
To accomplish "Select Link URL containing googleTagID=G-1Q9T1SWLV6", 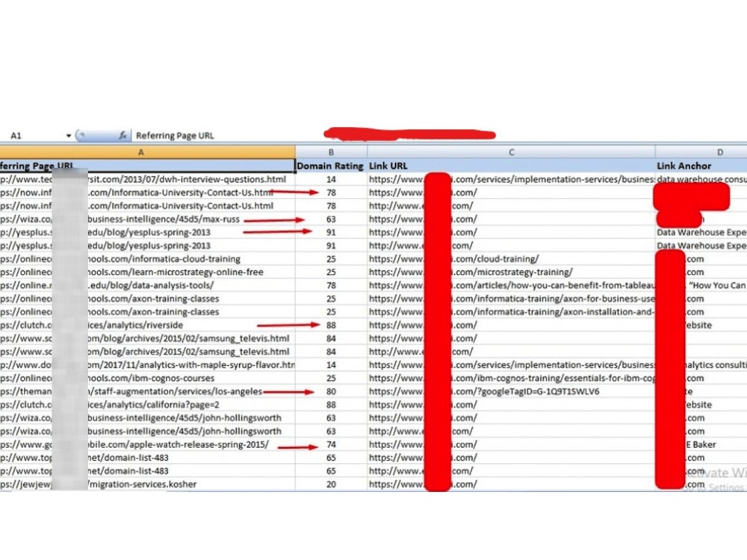I will [x=511, y=391].
